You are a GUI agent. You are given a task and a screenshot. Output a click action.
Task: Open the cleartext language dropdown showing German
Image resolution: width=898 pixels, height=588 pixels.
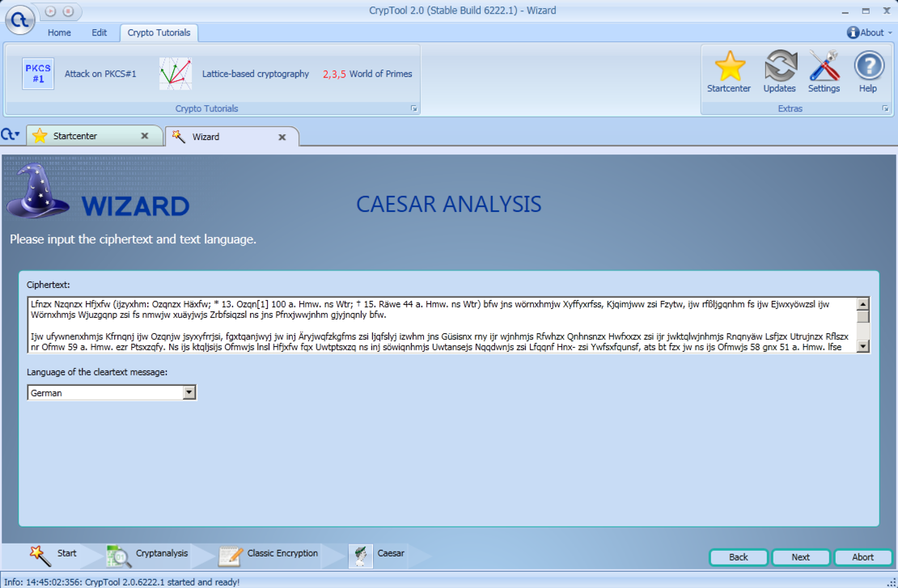tap(112, 393)
